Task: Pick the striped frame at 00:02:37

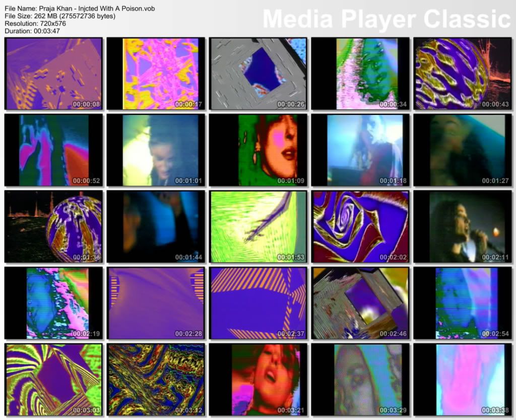Action: 259,303
